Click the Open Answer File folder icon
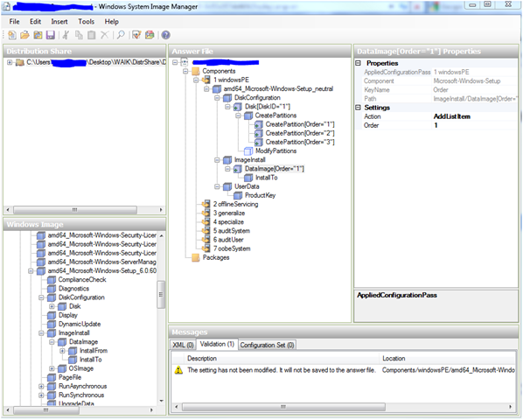The image size is (523, 420). pos(24,35)
